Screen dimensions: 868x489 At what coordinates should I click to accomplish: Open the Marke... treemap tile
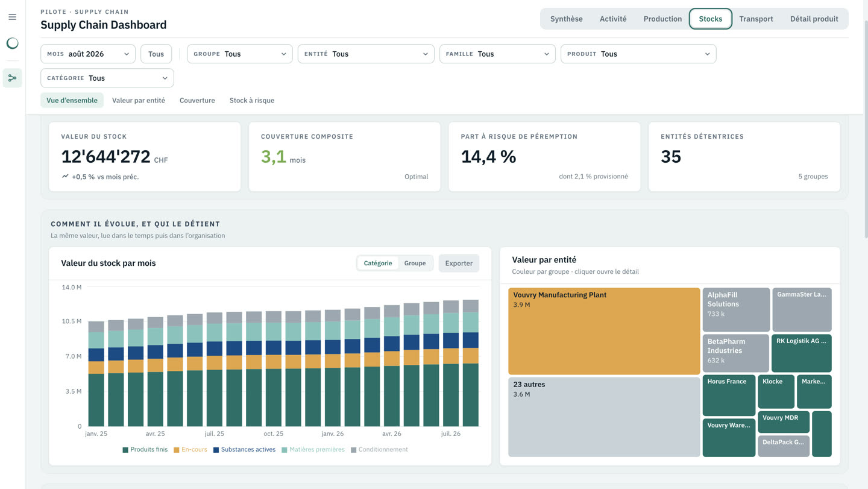[814, 391]
